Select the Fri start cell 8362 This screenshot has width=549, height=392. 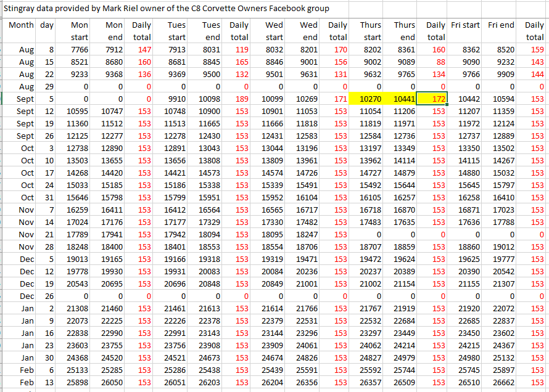tap(467, 50)
